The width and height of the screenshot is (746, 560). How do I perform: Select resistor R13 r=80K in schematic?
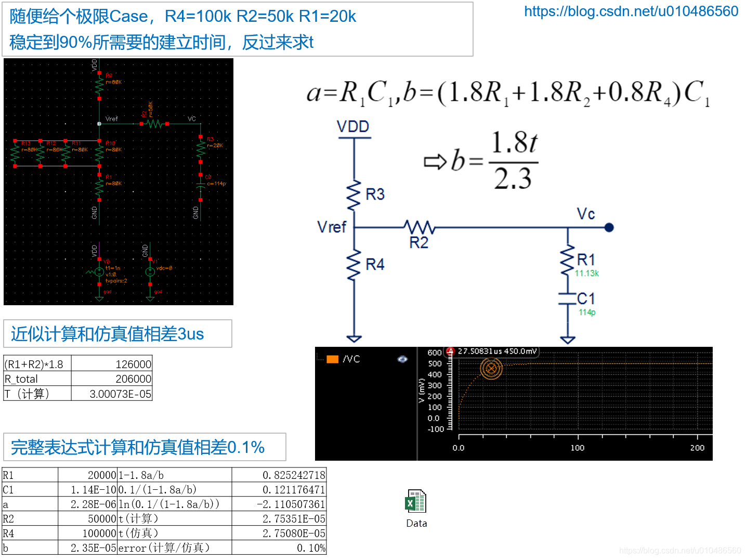pyautogui.click(x=15, y=153)
